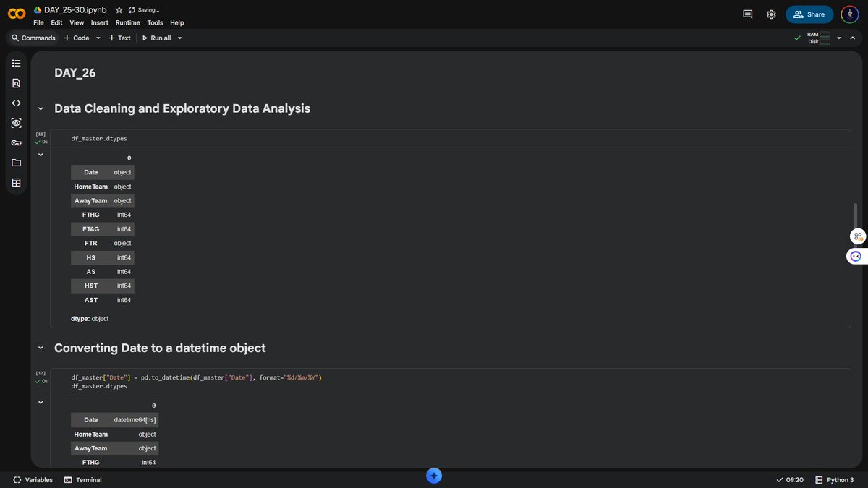Open the Edit menu
Screen dimensions: 868x488
56,22
